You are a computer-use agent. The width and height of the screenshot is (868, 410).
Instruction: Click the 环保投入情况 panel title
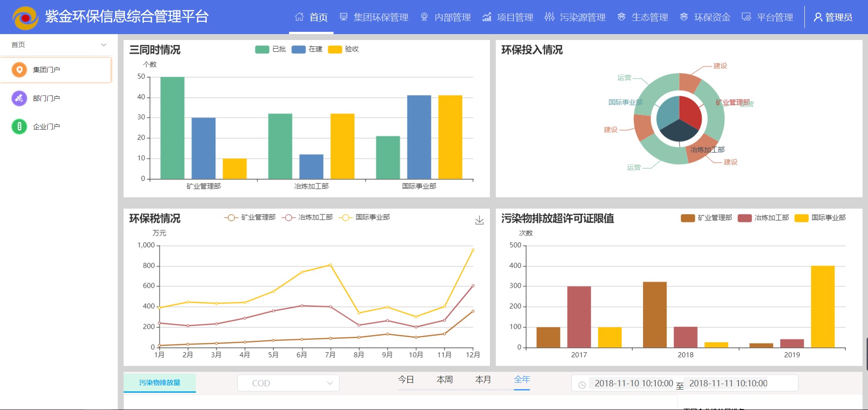click(x=532, y=50)
